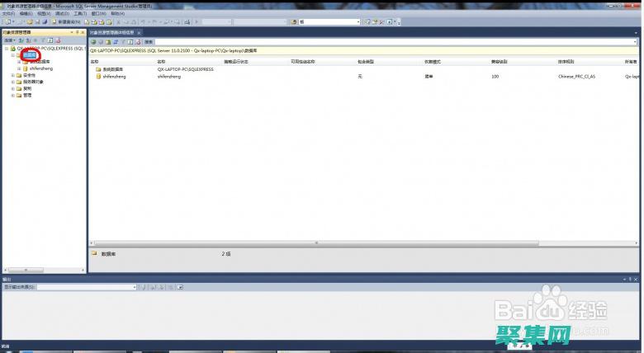Click the System Databases folder icon in details list
Viewport: 644px width, 353px height.
click(x=97, y=69)
